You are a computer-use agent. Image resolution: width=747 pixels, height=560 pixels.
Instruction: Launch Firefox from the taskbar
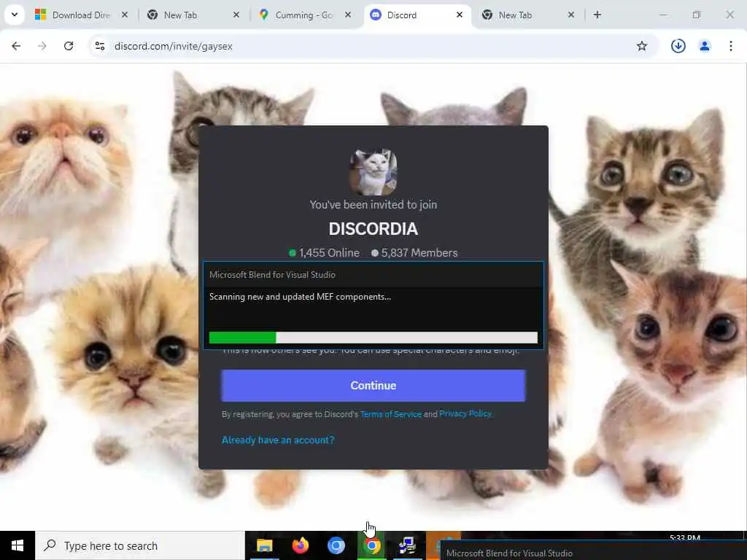[x=300, y=545]
